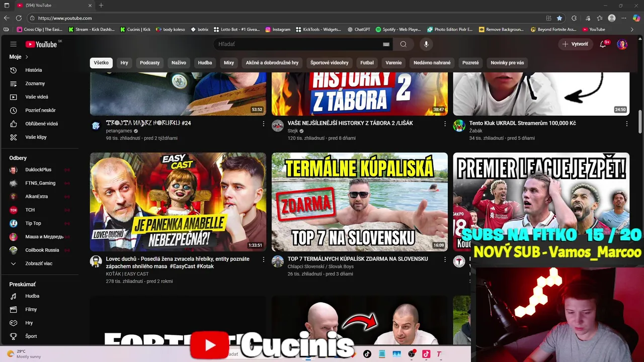Open the account avatar menu
The height and width of the screenshot is (362, 644).
[622, 44]
